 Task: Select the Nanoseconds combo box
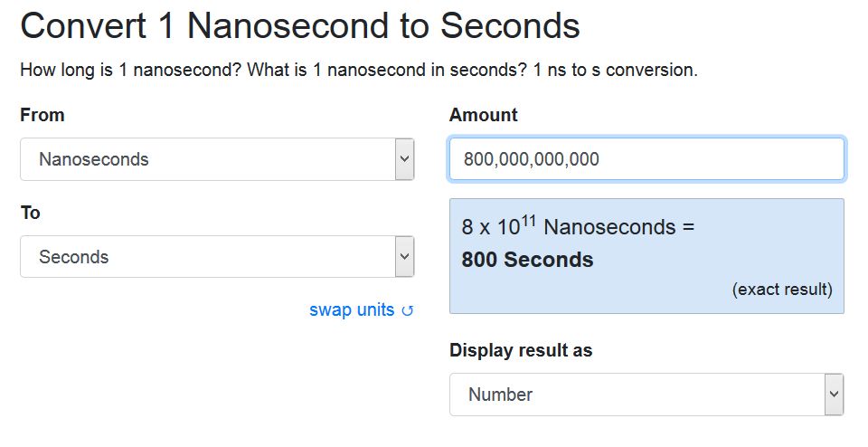(x=217, y=159)
